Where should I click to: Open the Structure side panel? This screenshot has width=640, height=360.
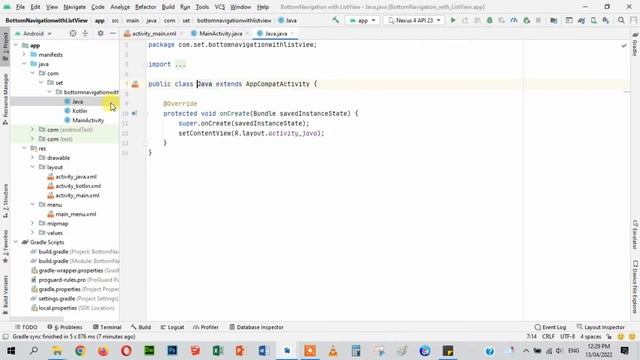tap(5, 200)
